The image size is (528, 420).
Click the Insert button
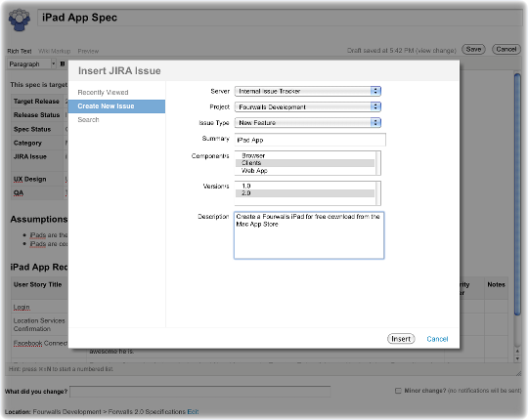401,339
